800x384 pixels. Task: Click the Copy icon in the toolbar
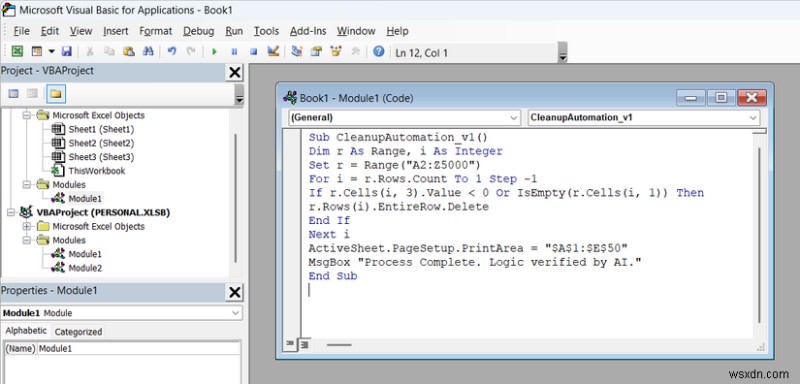pyautogui.click(x=109, y=51)
